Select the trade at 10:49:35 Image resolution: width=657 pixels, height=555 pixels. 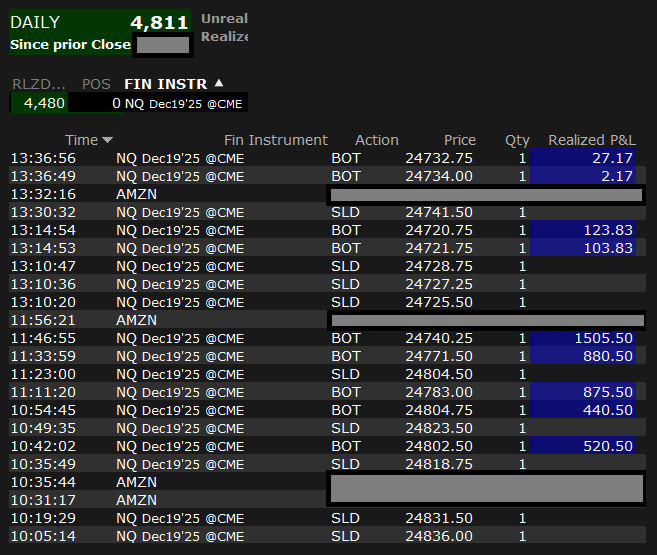[327, 429]
